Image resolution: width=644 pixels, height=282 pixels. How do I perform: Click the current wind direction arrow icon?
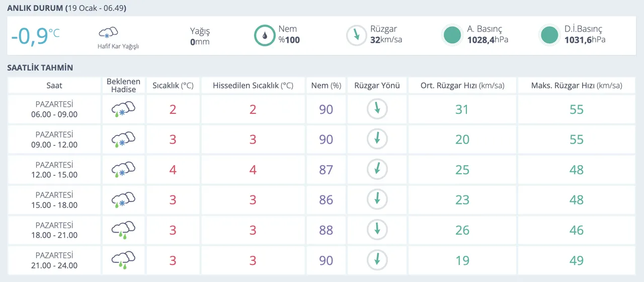357,35
